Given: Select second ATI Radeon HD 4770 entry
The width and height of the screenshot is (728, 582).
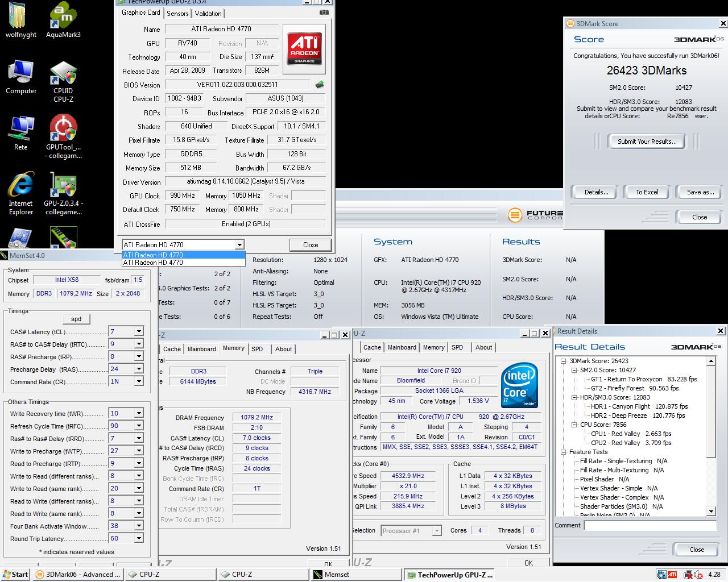Looking at the screenshot, I should coord(184,263).
